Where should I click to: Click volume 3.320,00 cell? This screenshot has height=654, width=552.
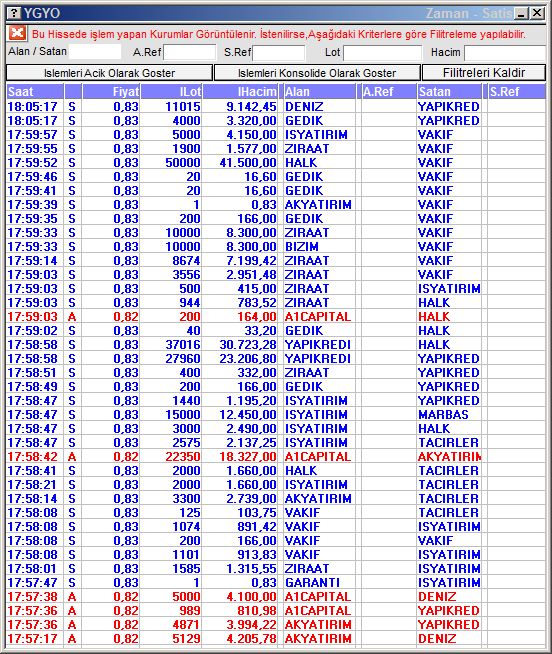(252, 121)
